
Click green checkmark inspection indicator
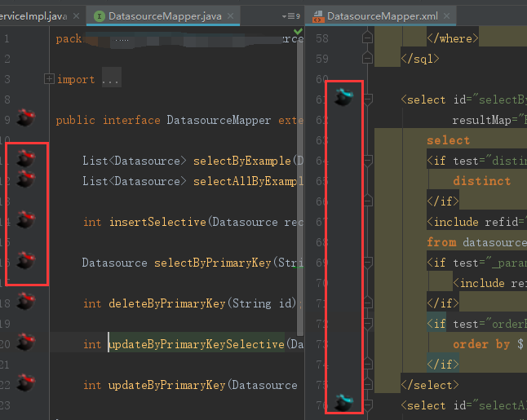click(x=298, y=32)
